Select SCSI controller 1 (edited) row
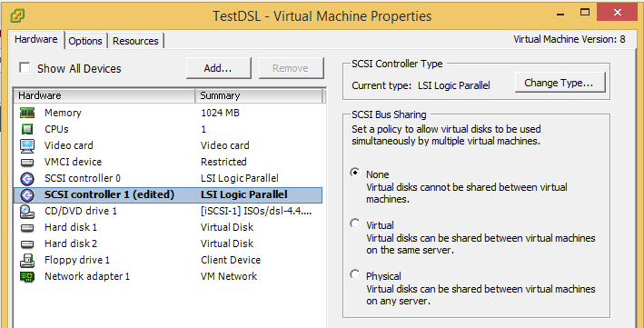644x328 pixels. (168, 194)
